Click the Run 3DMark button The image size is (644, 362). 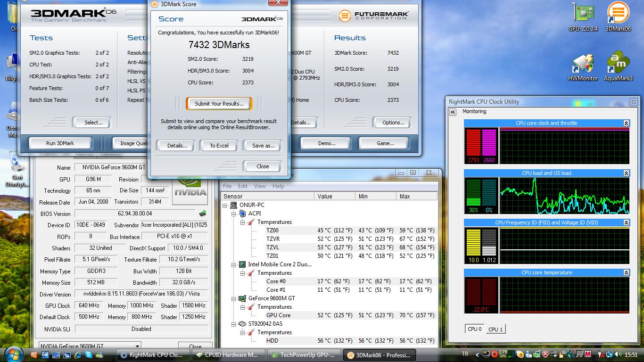point(60,143)
